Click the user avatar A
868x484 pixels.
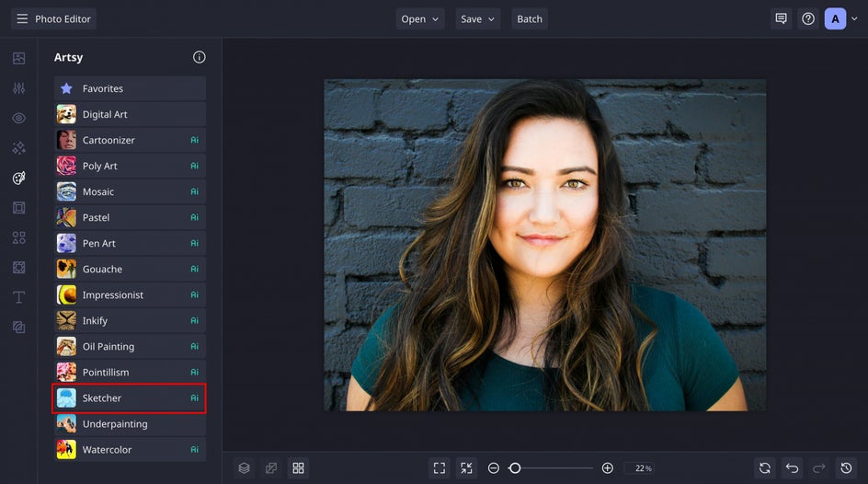[835, 18]
